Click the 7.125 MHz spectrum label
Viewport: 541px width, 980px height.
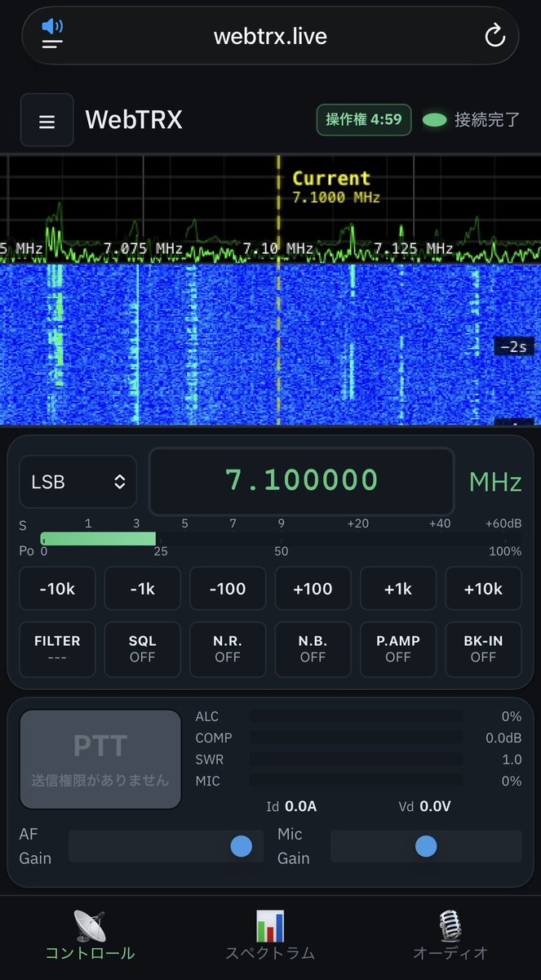414,247
